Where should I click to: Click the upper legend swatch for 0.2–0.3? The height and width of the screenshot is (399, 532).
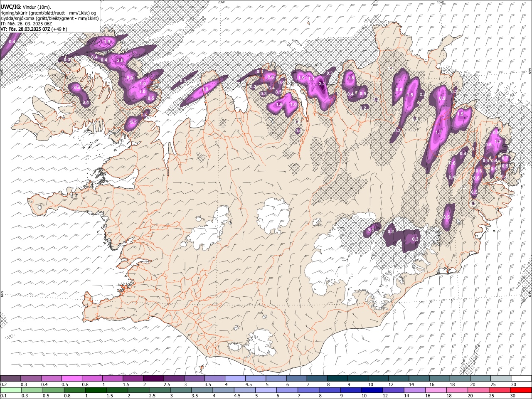(x=11, y=378)
